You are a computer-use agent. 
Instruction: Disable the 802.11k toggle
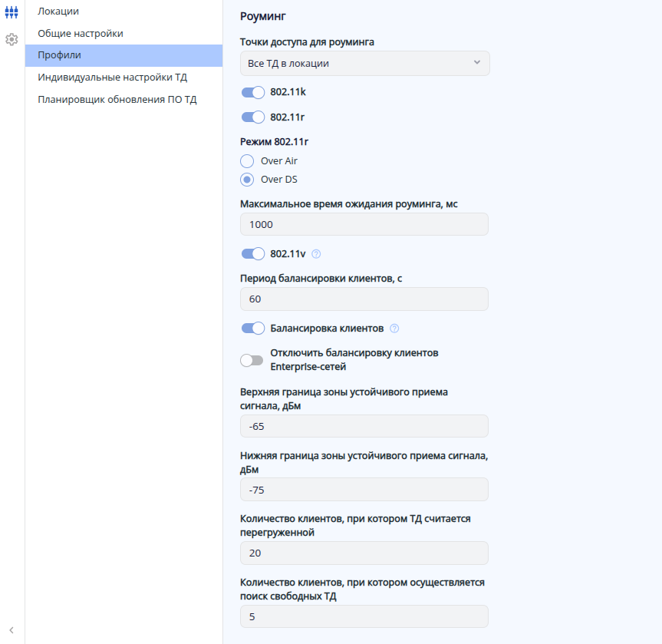coord(252,92)
